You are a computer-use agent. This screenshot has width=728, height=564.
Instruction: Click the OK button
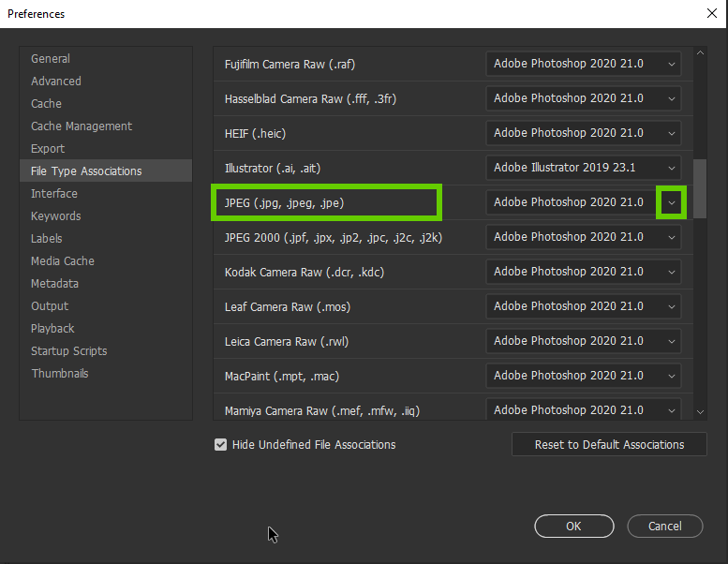point(573,527)
